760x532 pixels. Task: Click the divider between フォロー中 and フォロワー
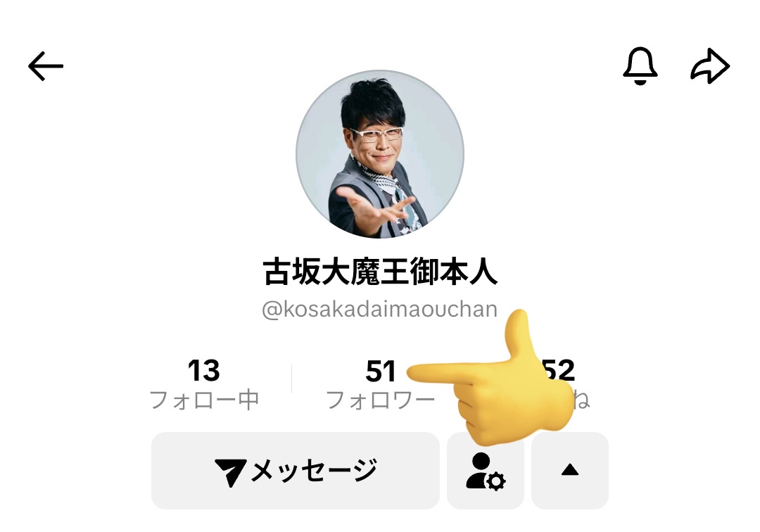(292, 379)
